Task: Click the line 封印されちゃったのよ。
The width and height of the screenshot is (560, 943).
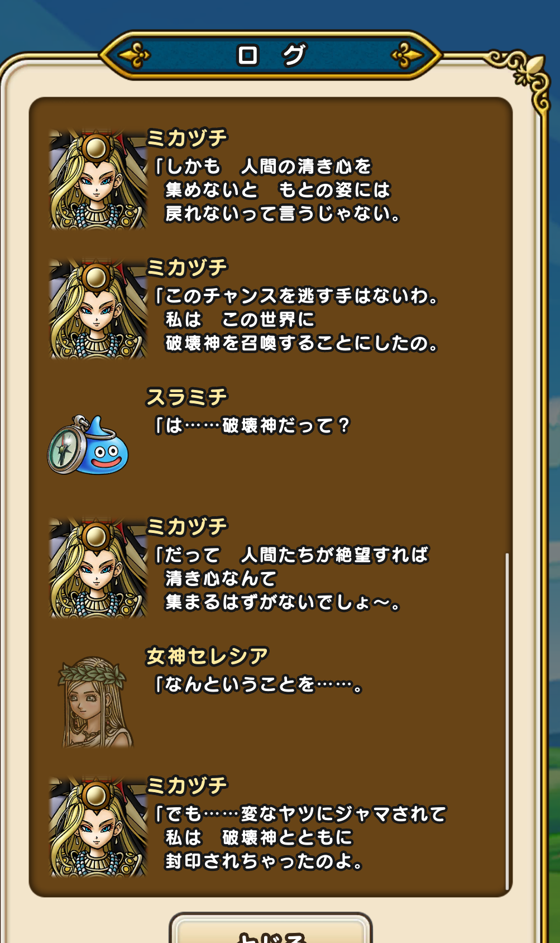Action: (x=264, y=861)
